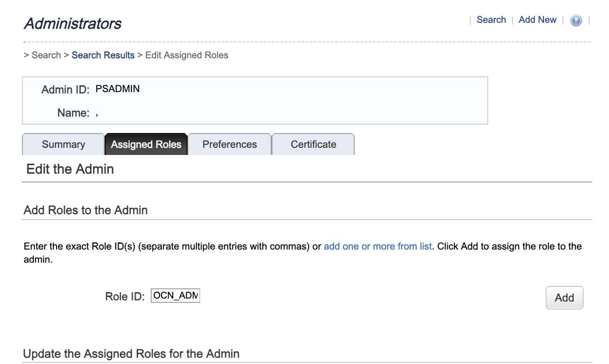
Task: Navigate back using the Search breadcrumb
Action: pos(46,55)
